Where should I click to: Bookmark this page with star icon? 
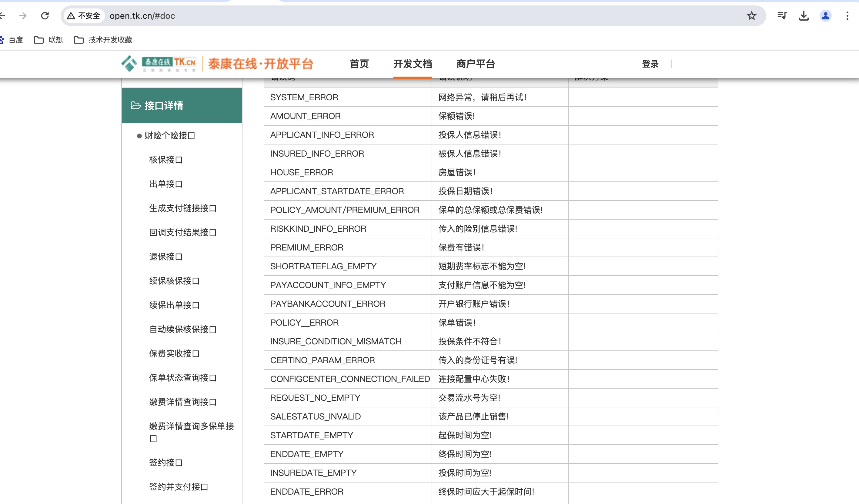[751, 16]
